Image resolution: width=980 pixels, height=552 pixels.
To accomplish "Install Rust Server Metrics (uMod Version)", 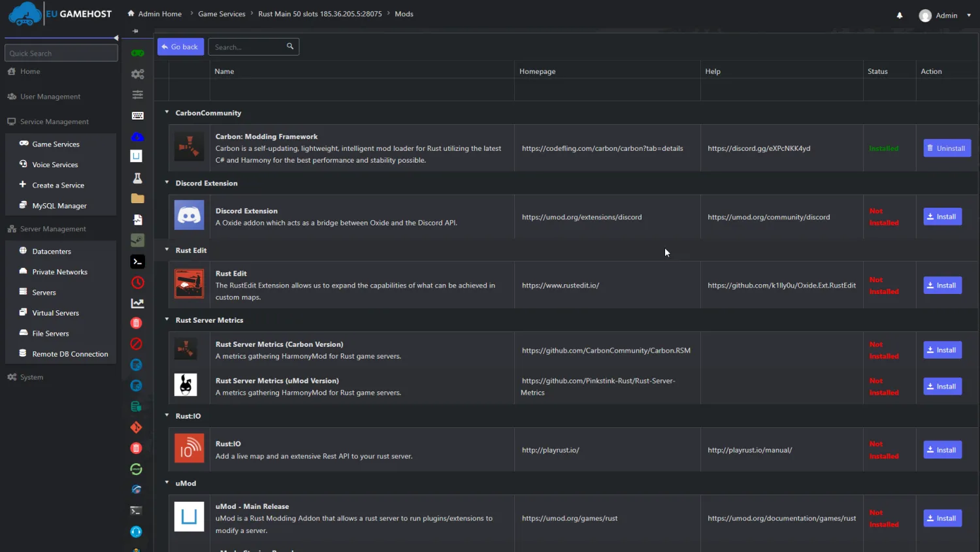I will [942, 387].
